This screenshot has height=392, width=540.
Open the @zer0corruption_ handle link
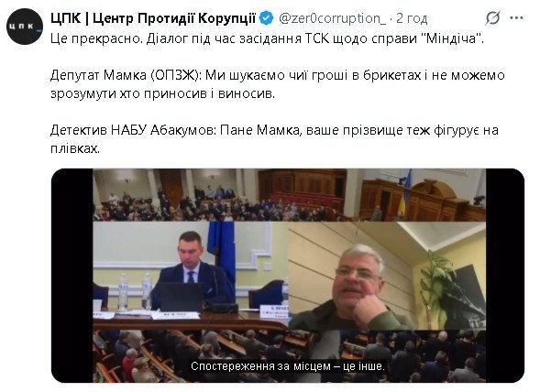(332, 18)
